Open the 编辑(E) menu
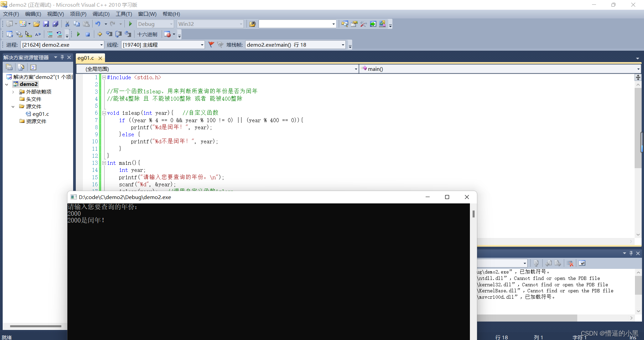 (33, 14)
